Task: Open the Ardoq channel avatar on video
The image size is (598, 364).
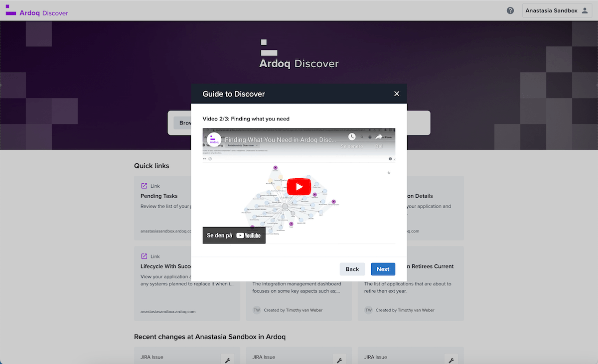Action: coord(214,140)
